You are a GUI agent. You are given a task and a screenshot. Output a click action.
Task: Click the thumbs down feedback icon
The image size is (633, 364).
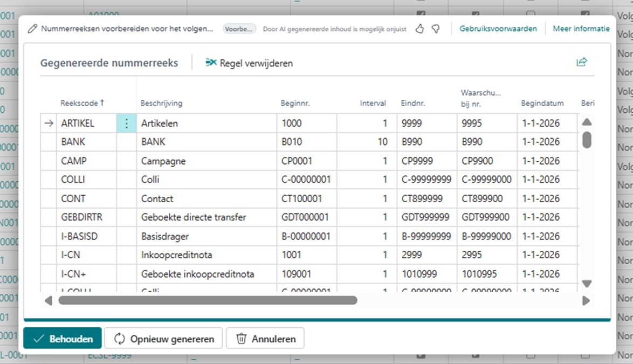435,29
